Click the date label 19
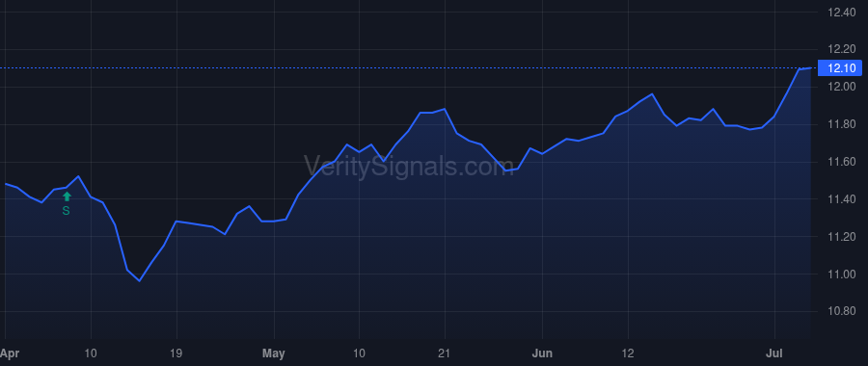The width and height of the screenshot is (868, 366). pos(176,353)
